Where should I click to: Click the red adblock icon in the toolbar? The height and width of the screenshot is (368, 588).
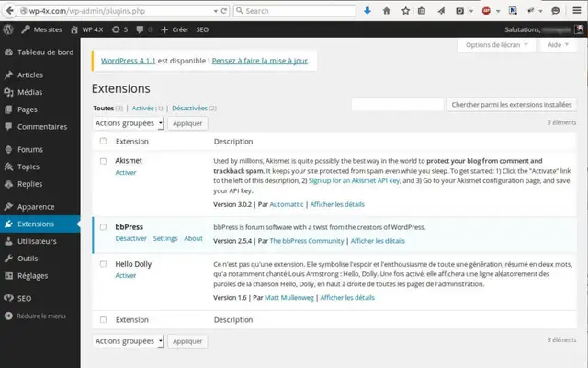486,11
